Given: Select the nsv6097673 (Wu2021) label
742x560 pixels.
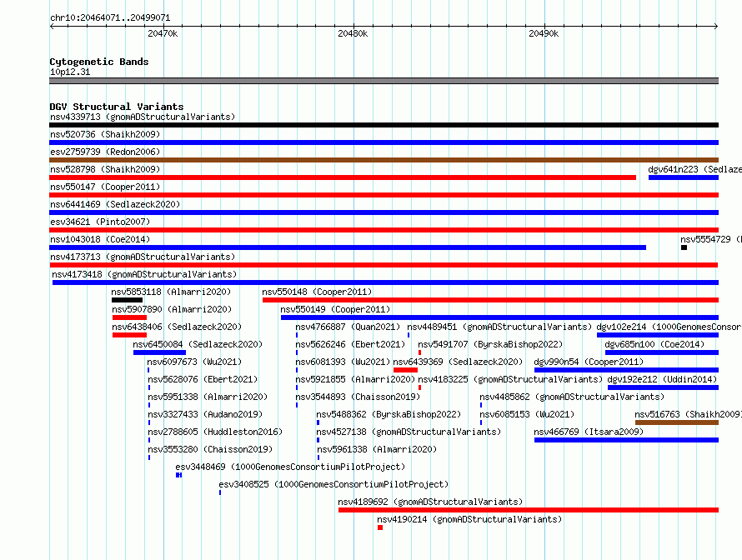Looking at the screenshot, I should coord(194,362).
